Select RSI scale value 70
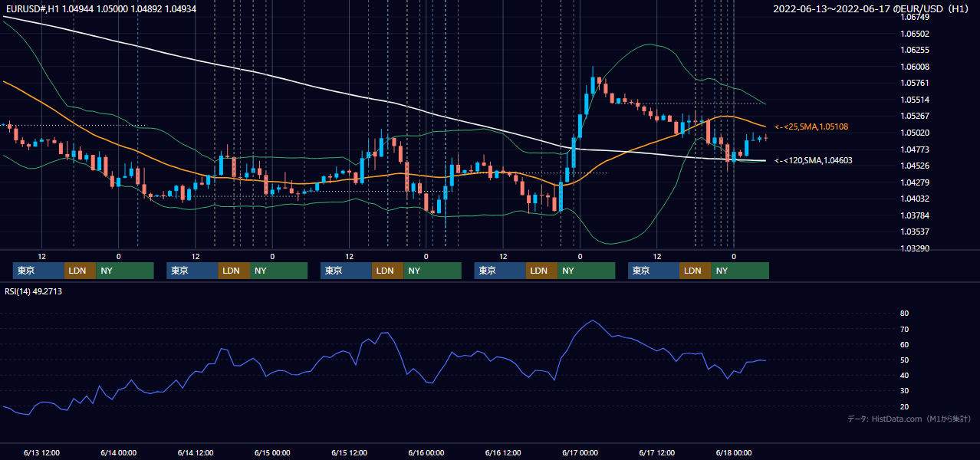This screenshot has width=980, height=460. pos(905,329)
